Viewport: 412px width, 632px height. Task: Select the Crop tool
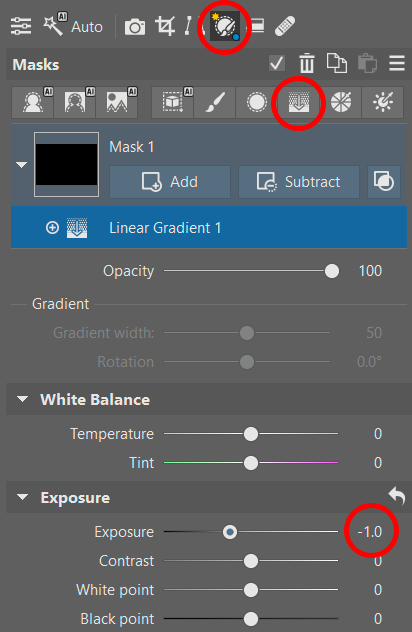tap(165, 26)
